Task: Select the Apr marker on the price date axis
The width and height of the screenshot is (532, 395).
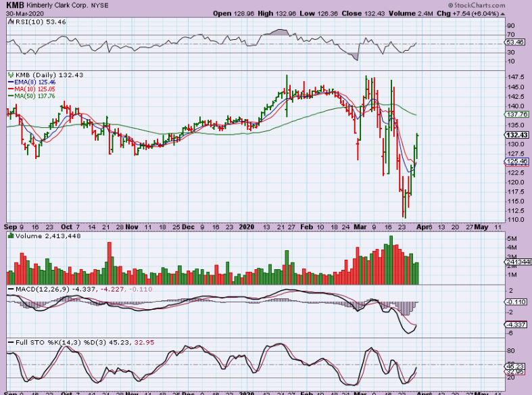Action: [x=422, y=227]
